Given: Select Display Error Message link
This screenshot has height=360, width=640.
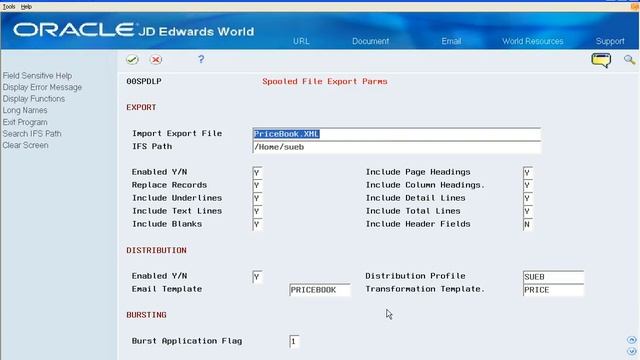Looking at the screenshot, I should coord(42,87).
